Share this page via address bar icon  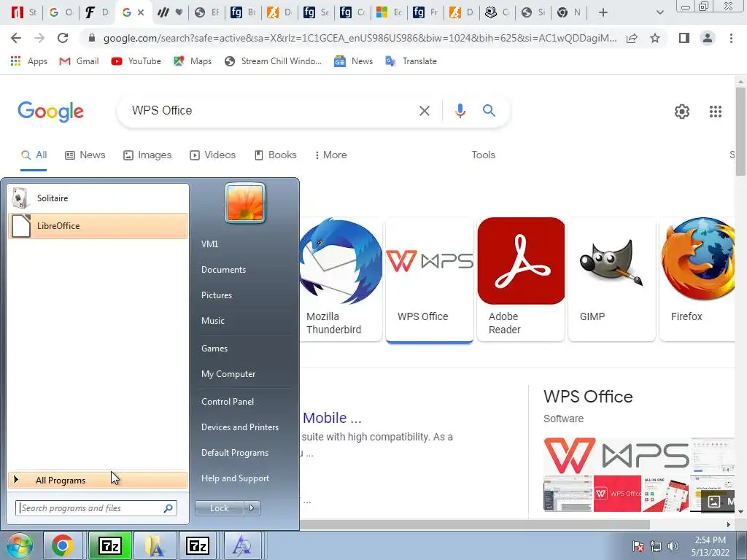[x=632, y=38]
